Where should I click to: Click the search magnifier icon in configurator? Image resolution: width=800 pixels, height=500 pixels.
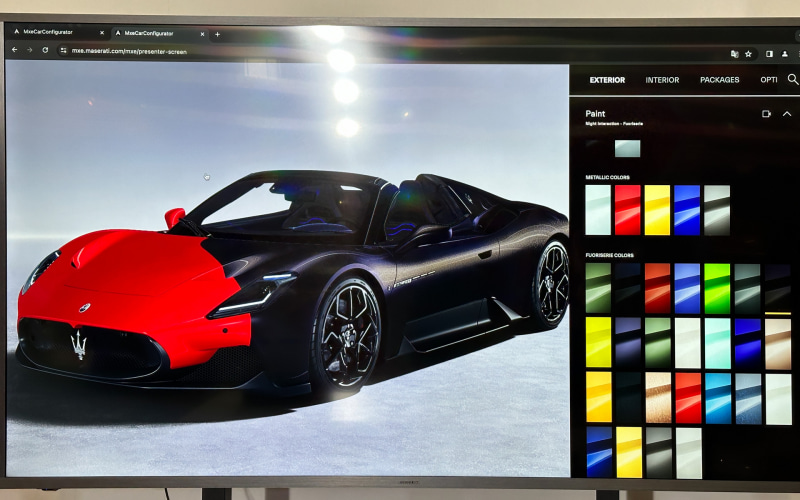click(792, 80)
